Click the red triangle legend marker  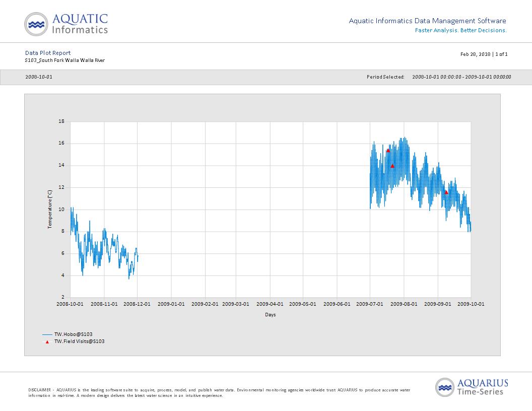pos(47,342)
